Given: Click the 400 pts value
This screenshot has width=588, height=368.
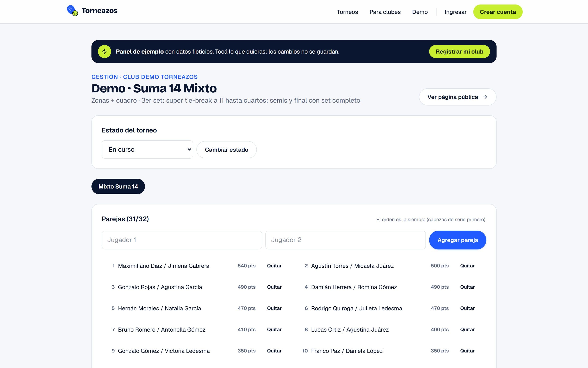Looking at the screenshot, I should click(x=440, y=330).
